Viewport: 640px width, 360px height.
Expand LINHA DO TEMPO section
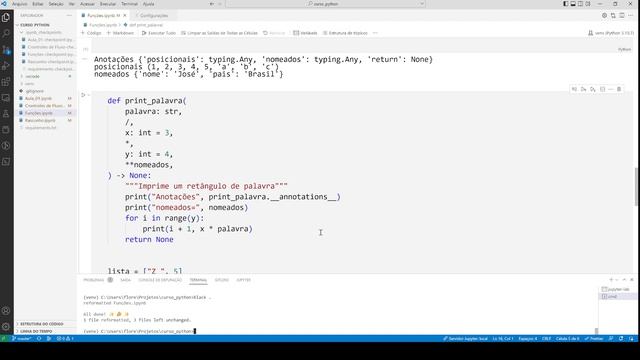click(36, 331)
